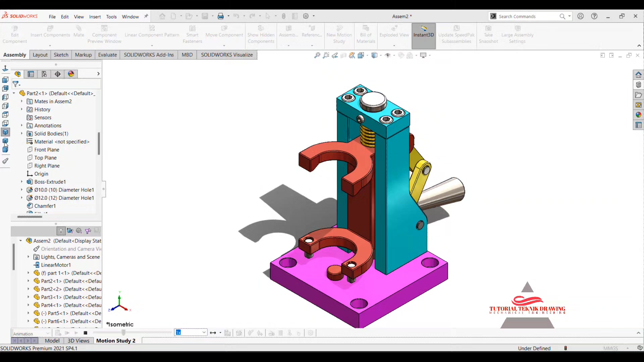The image size is (644, 362).
Task: Toggle the motion study filter funnel button
Action: (61, 231)
